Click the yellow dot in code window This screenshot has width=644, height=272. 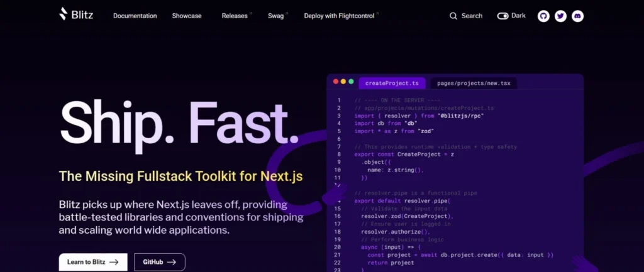[x=343, y=82]
